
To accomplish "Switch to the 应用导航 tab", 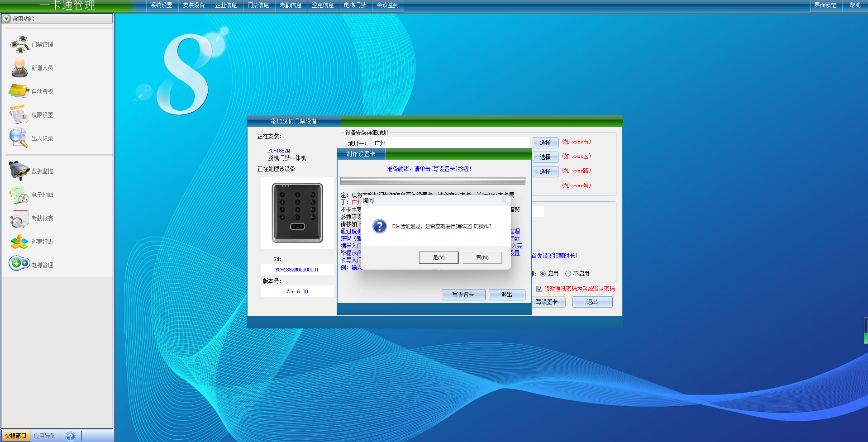I will pyautogui.click(x=44, y=436).
